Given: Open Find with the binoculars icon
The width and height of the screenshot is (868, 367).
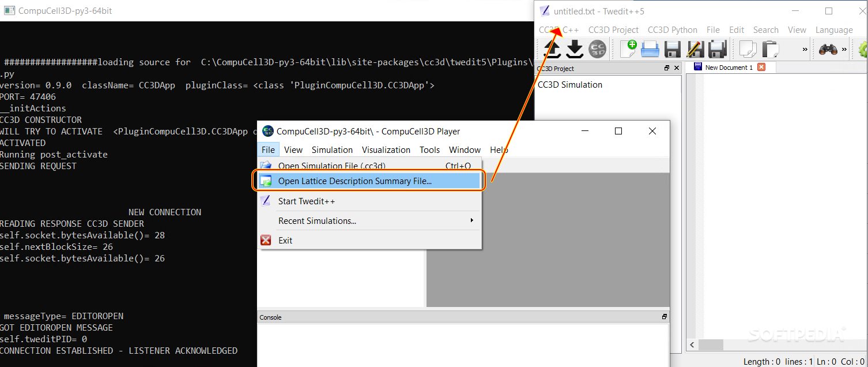Looking at the screenshot, I should 828,50.
